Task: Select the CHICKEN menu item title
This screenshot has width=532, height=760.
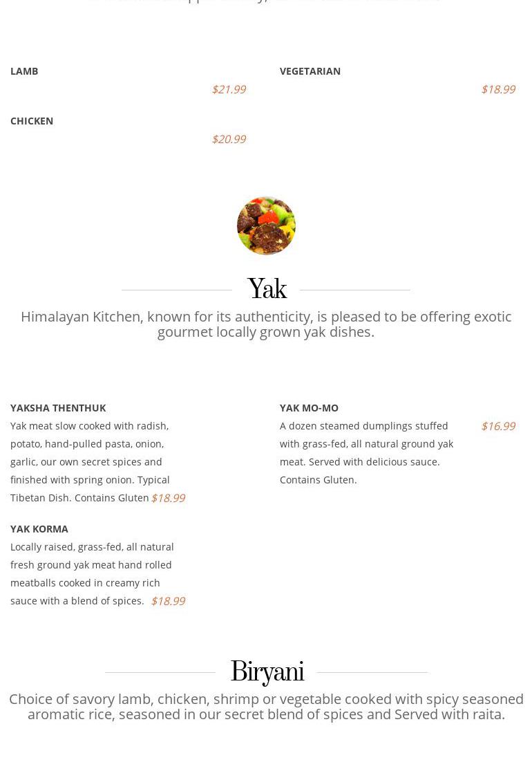Action: (x=32, y=120)
